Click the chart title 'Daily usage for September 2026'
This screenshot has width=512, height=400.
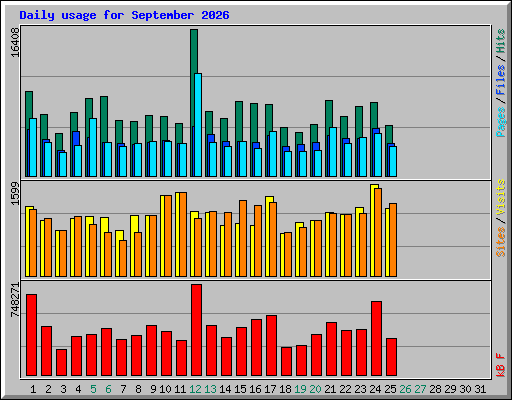click(x=124, y=15)
